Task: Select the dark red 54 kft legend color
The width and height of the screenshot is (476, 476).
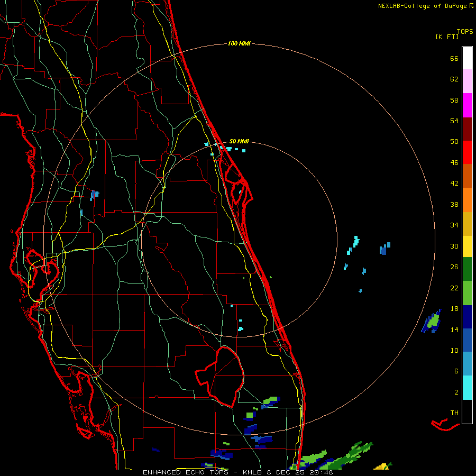Action: 467,129
